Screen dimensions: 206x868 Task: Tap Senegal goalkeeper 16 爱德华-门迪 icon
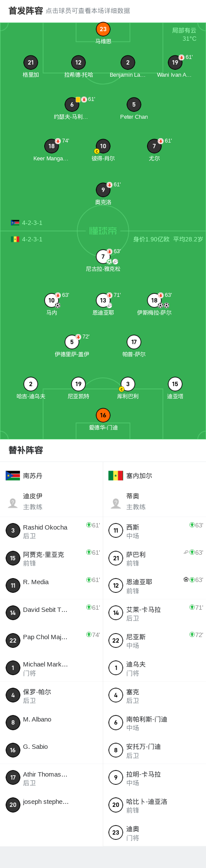[103, 415]
